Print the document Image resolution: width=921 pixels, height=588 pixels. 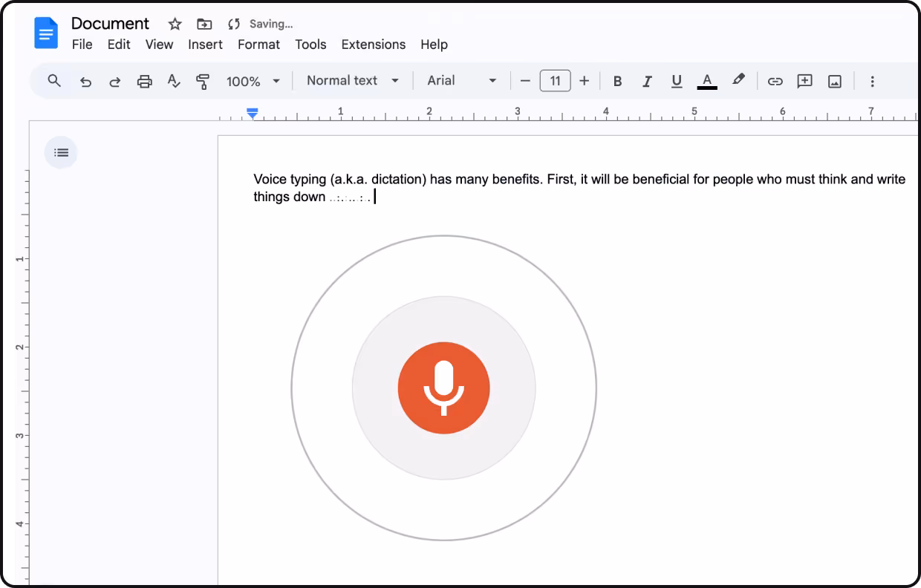[x=145, y=82]
